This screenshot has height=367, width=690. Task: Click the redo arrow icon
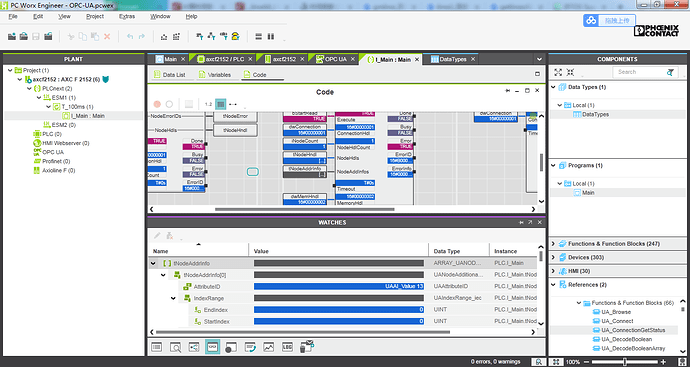pos(142,37)
